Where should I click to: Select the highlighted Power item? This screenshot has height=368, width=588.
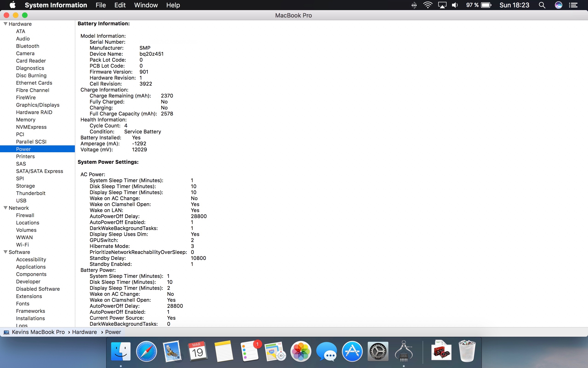[x=37, y=149]
